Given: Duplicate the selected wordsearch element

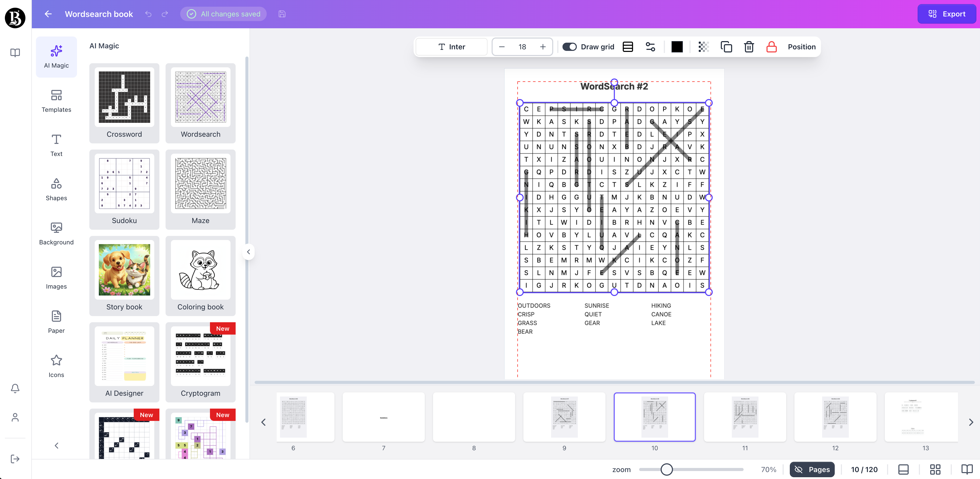Looking at the screenshot, I should tap(727, 47).
